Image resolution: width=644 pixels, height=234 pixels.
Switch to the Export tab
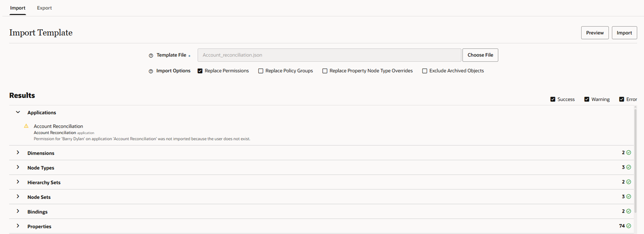44,8
